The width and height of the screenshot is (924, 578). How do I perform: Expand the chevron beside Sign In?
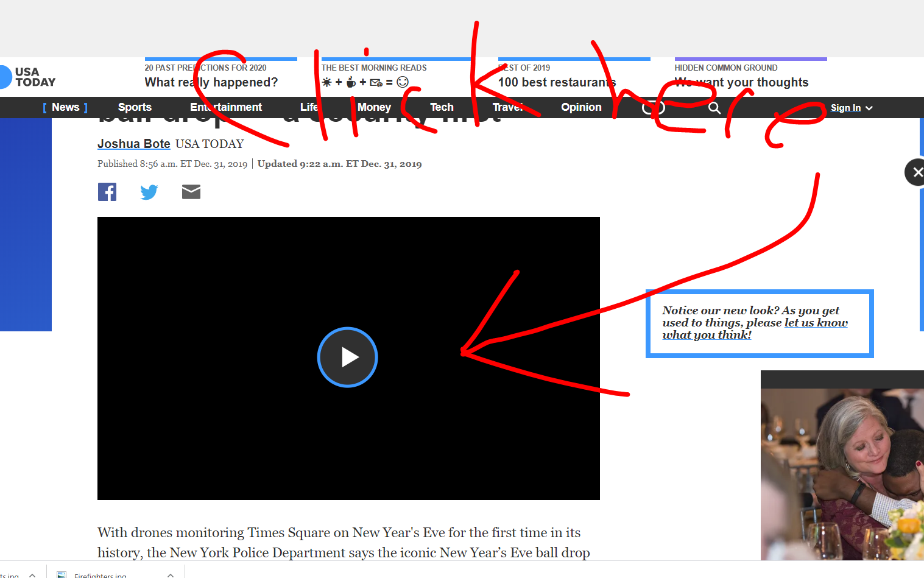[x=869, y=108]
